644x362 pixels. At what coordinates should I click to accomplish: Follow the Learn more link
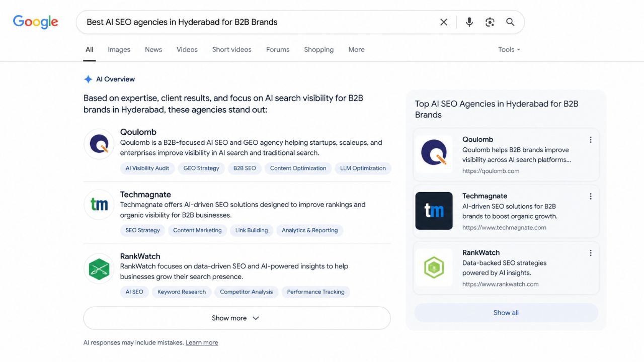(202, 343)
